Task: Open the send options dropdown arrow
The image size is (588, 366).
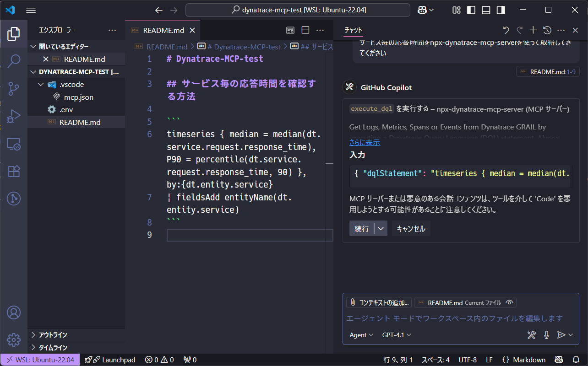Action: click(571, 335)
